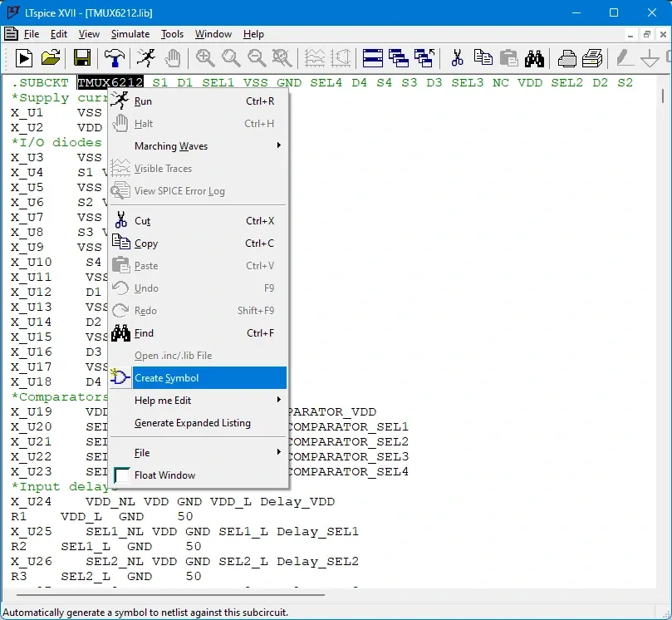Click the Pick Visible Traces toolbar icon
672x620 pixels.
pos(315,58)
